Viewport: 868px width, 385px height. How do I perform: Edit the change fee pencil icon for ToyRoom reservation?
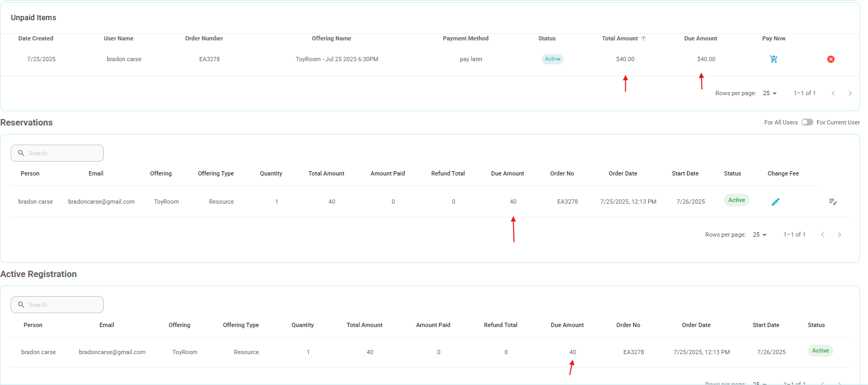(x=775, y=202)
